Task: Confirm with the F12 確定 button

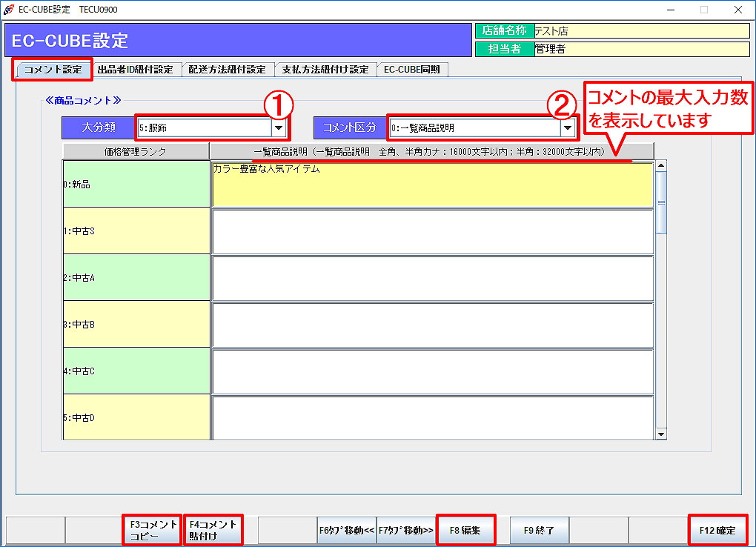Action: (717, 531)
